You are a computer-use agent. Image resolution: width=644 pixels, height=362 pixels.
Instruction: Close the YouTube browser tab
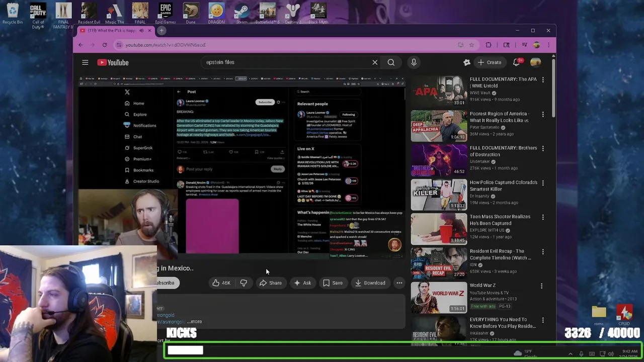pyautogui.click(x=149, y=31)
